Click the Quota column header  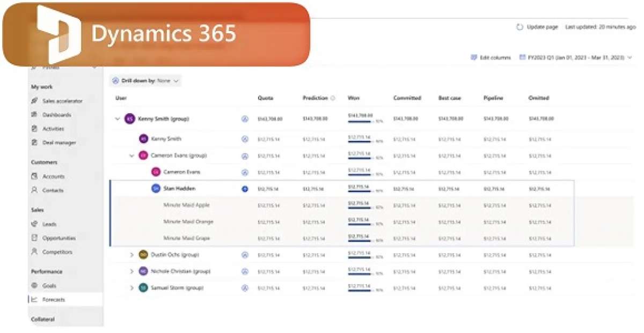click(x=266, y=98)
